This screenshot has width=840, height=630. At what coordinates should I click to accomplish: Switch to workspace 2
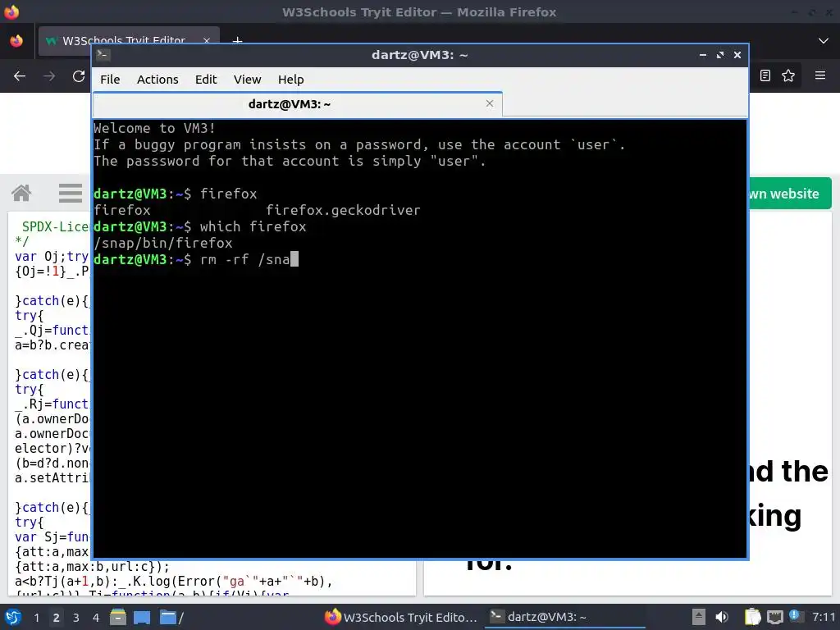click(57, 618)
